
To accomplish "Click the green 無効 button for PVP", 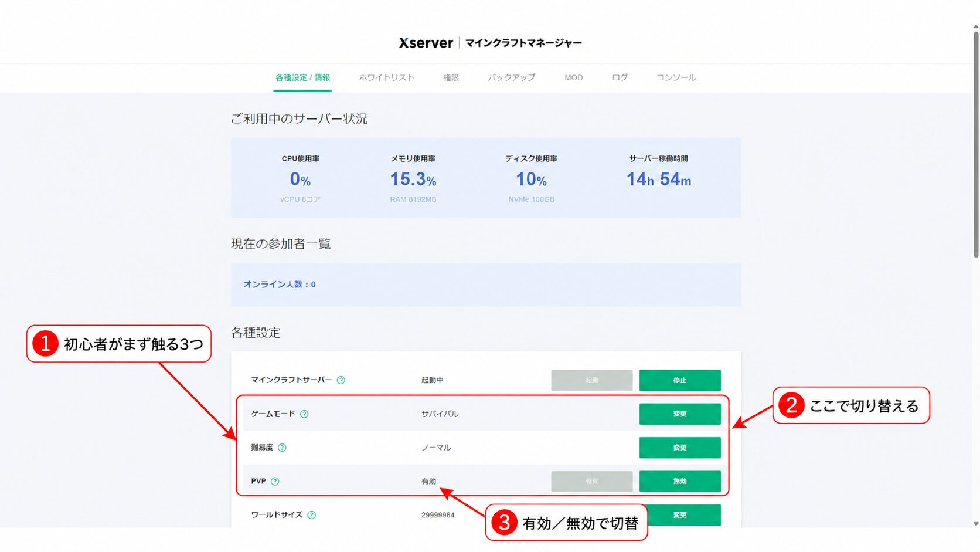I will tap(680, 482).
